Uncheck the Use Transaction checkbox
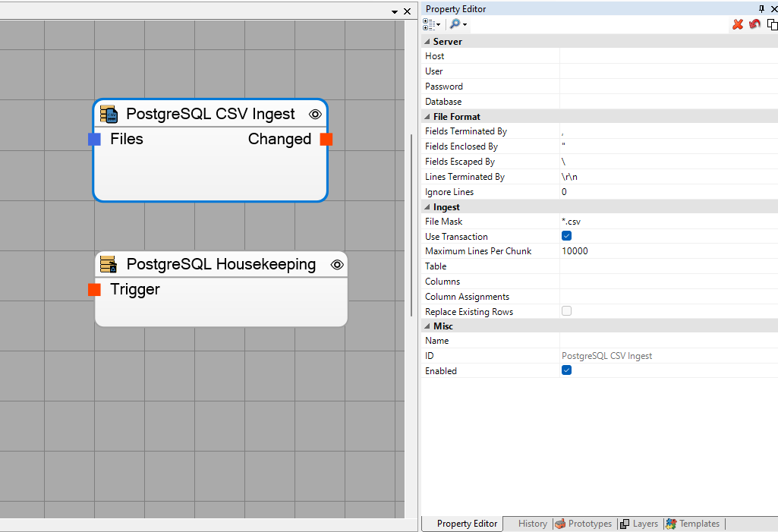The image size is (778, 532). (x=567, y=236)
